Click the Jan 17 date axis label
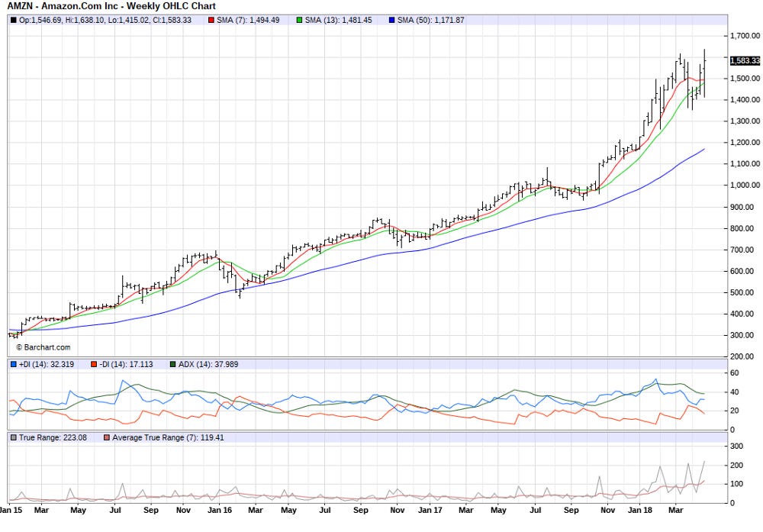The width and height of the screenshot is (763, 532). point(431,509)
